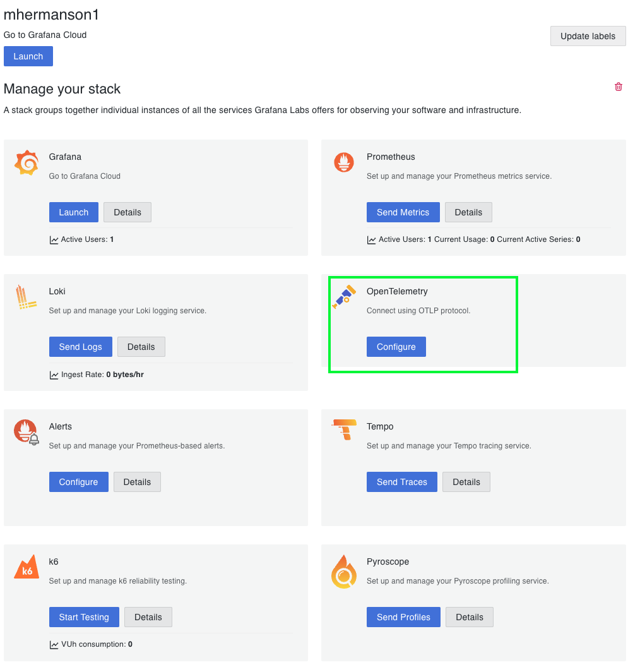Select the Loki logging service icon
The width and height of the screenshot is (640, 672).
pos(26,297)
